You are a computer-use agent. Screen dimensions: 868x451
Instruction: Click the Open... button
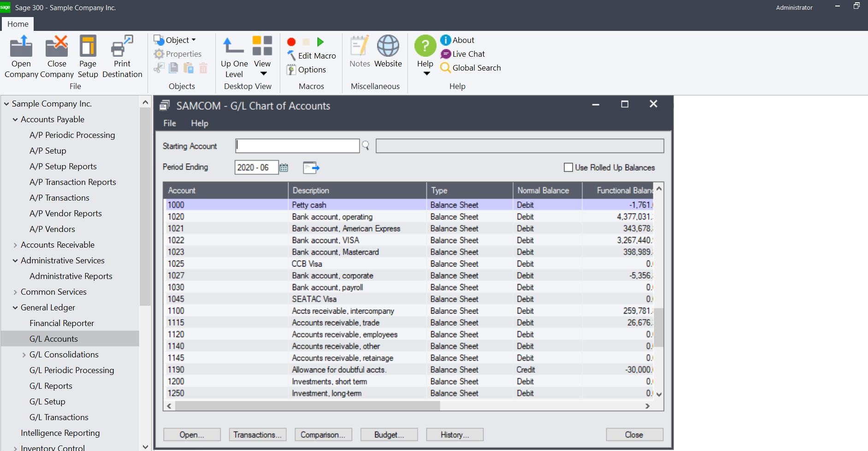click(192, 435)
